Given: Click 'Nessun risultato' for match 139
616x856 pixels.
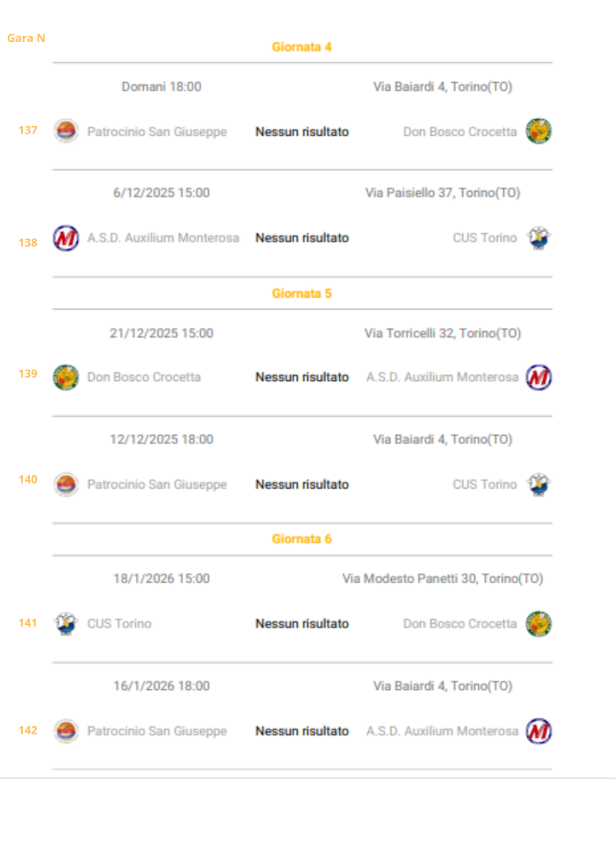Looking at the screenshot, I should [302, 377].
